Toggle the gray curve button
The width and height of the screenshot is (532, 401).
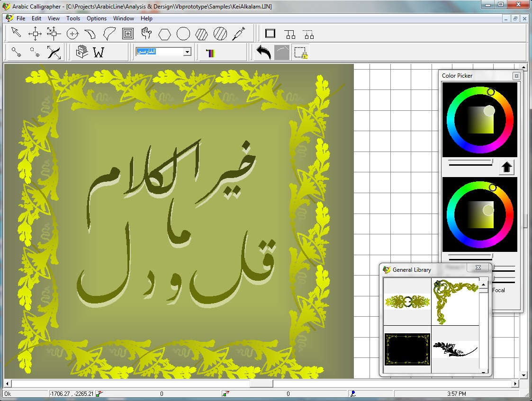(281, 53)
